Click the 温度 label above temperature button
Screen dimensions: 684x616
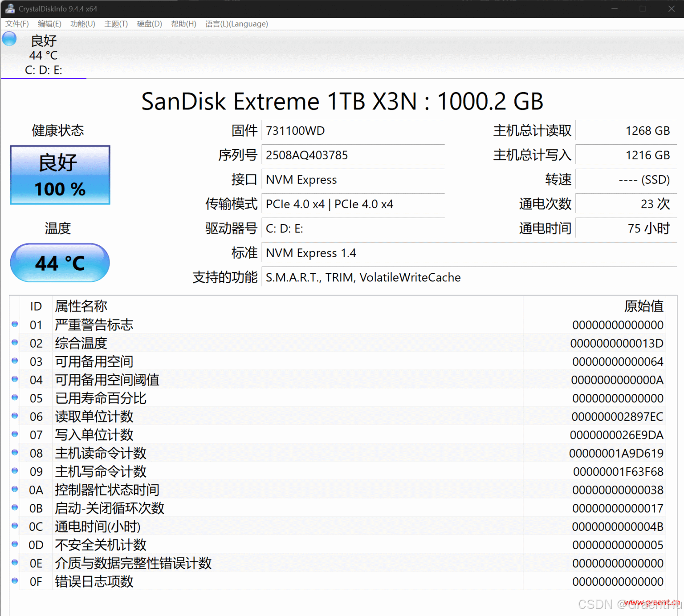58,228
